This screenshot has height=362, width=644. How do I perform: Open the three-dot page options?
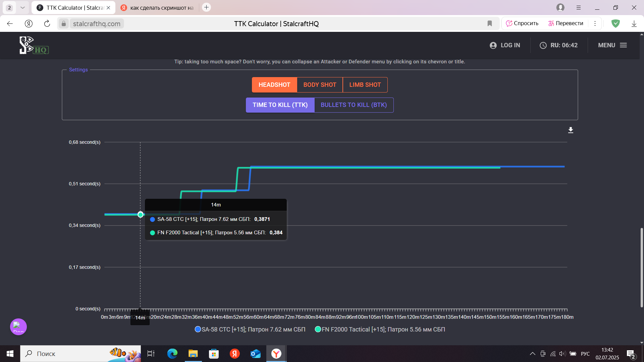coord(595,23)
